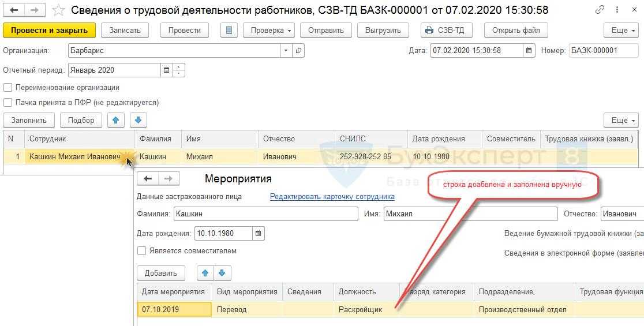This screenshot has width=644, height=326.
Task: Toggle Пачка принята в ПФР checkbox
Action: 8,103
